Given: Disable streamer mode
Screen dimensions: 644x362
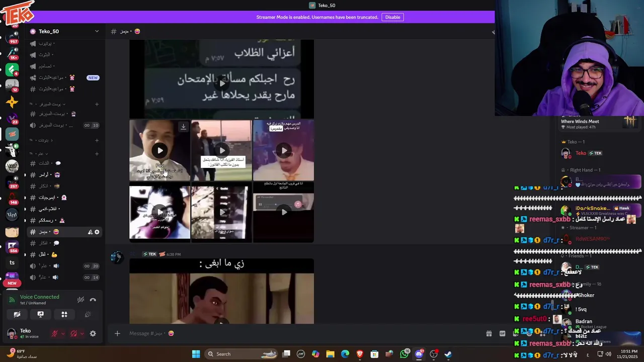Looking at the screenshot, I should (x=392, y=17).
